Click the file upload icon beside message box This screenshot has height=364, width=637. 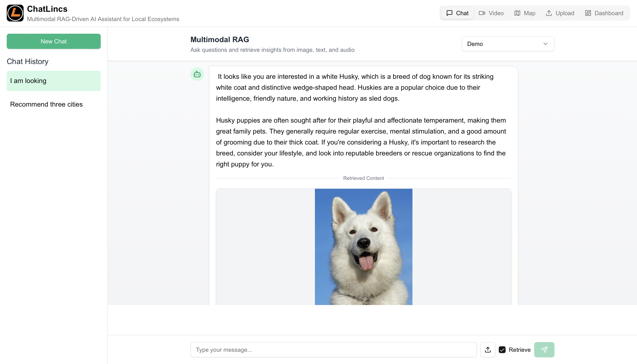pyautogui.click(x=487, y=349)
